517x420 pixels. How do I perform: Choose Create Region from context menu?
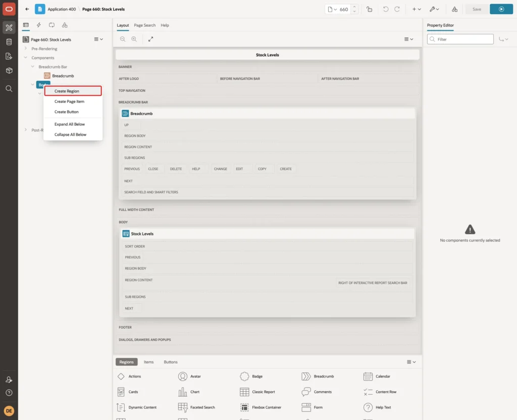(73, 91)
